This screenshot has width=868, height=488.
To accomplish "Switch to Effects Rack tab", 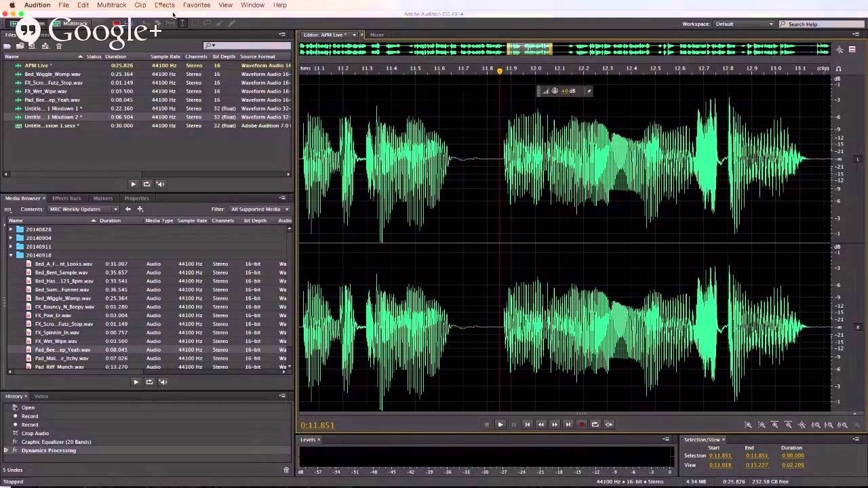I will (66, 199).
